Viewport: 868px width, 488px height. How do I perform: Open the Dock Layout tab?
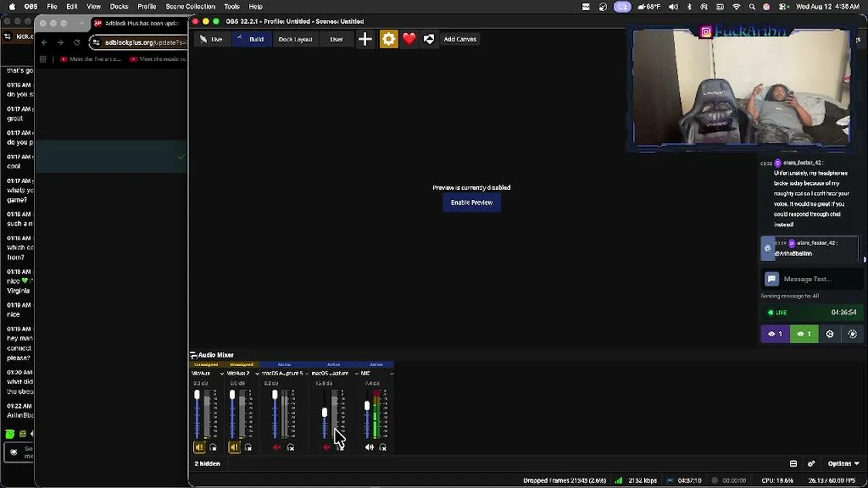[x=295, y=39]
